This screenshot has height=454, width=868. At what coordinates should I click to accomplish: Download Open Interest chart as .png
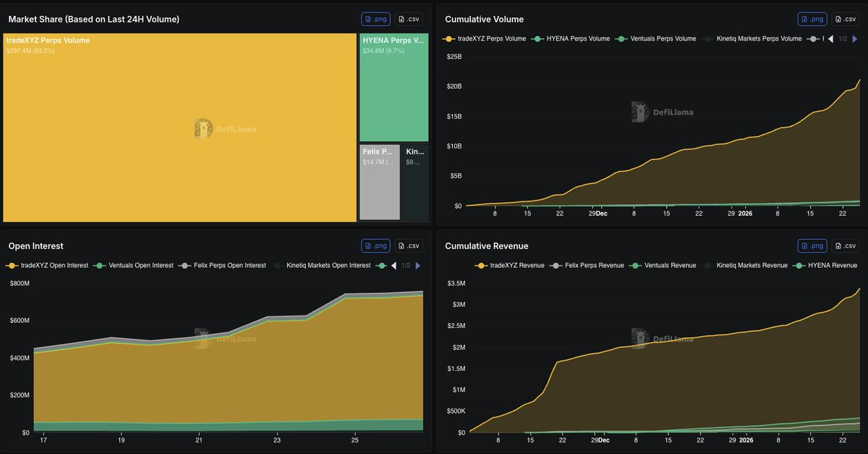pyautogui.click(x=375, y=246)
